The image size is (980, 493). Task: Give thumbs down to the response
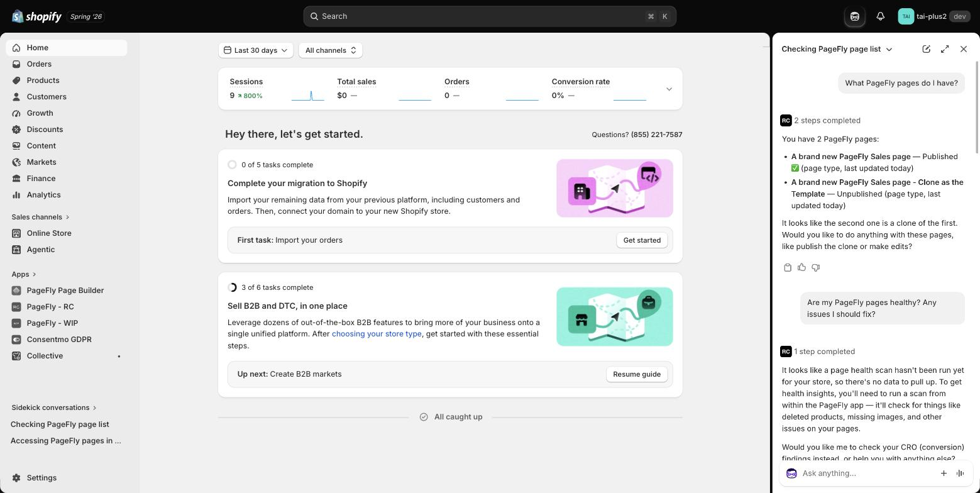[815, 268]
